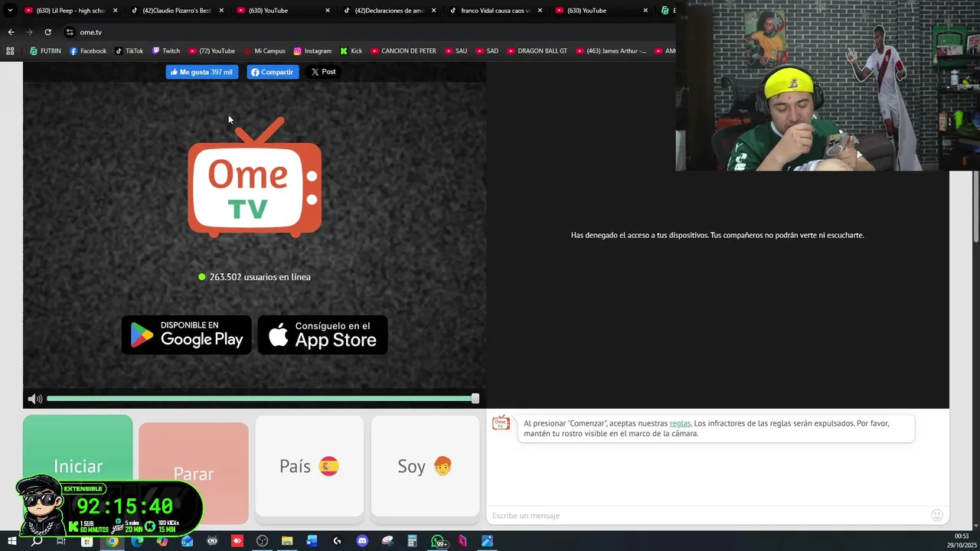The width and height of the screenshot is (980, 551).
Task: Click the page vertical scrollbar
Action: pyautogui.click(x=975, y=207)
